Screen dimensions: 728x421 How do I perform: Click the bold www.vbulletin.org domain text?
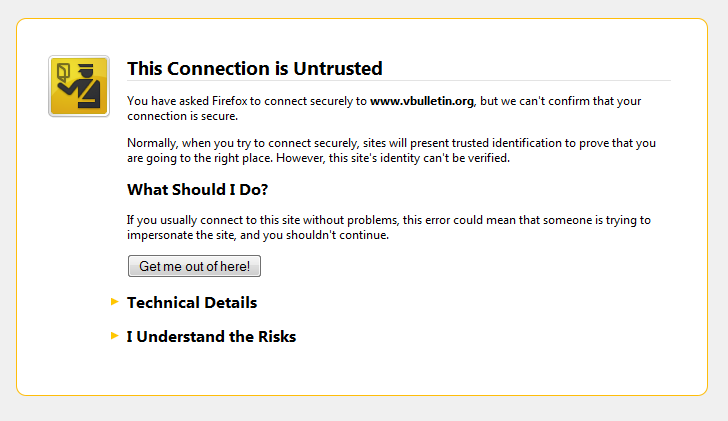click(x=421, y=101)
